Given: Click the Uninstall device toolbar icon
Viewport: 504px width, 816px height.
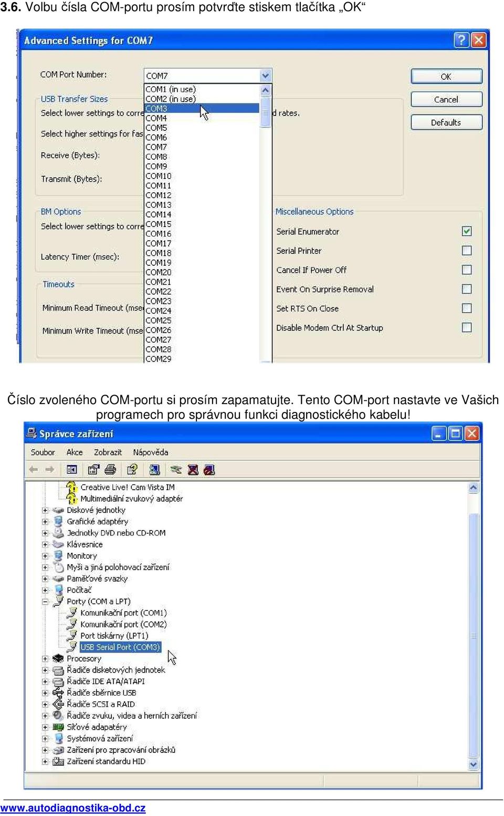Looking at the screenshot, I should pos(193,470).
